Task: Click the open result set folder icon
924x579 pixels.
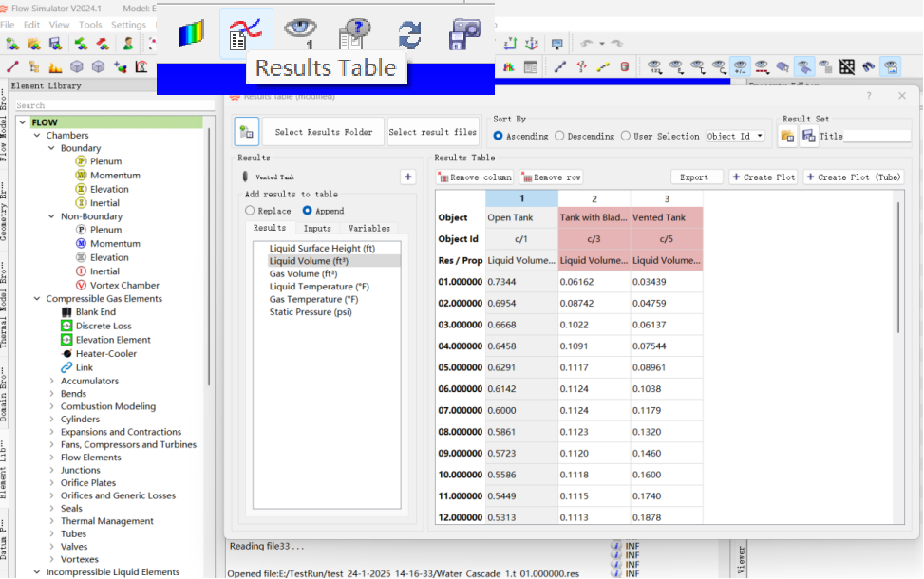Action: [x=787, y=136]
